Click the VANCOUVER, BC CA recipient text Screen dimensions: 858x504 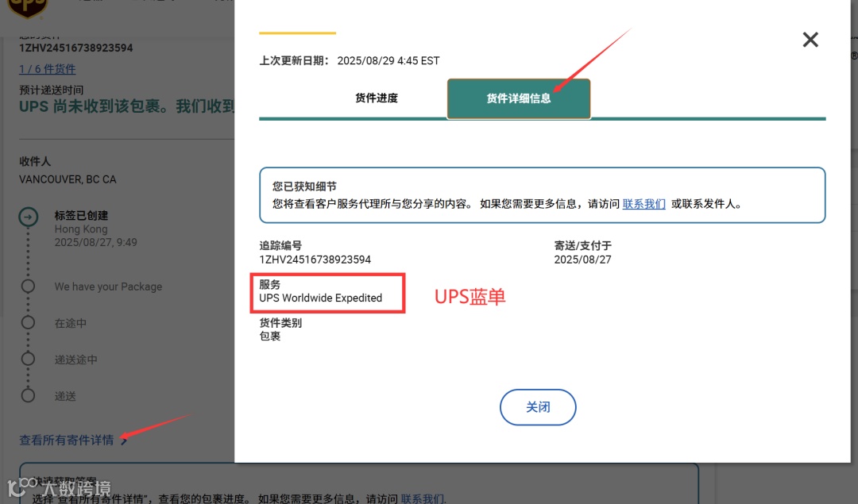pos(68,179)
